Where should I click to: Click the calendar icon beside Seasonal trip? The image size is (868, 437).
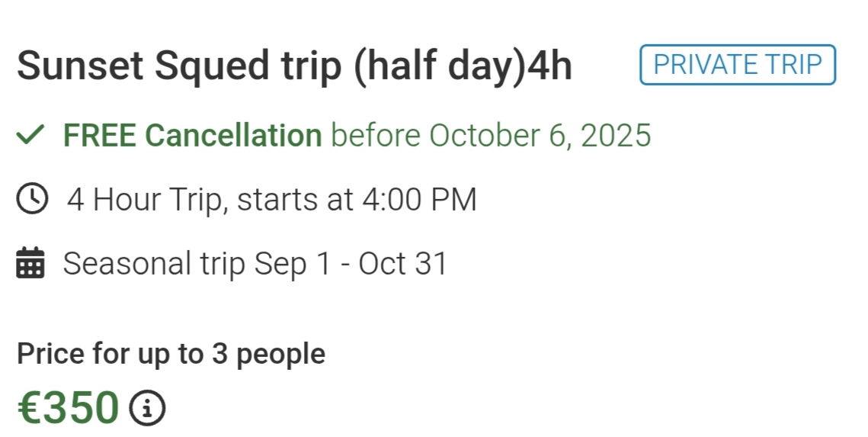click(31, 264)
